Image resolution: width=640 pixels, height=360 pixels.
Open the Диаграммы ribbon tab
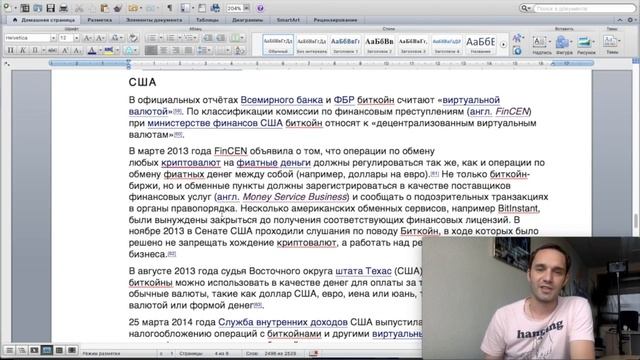point(248,20)
